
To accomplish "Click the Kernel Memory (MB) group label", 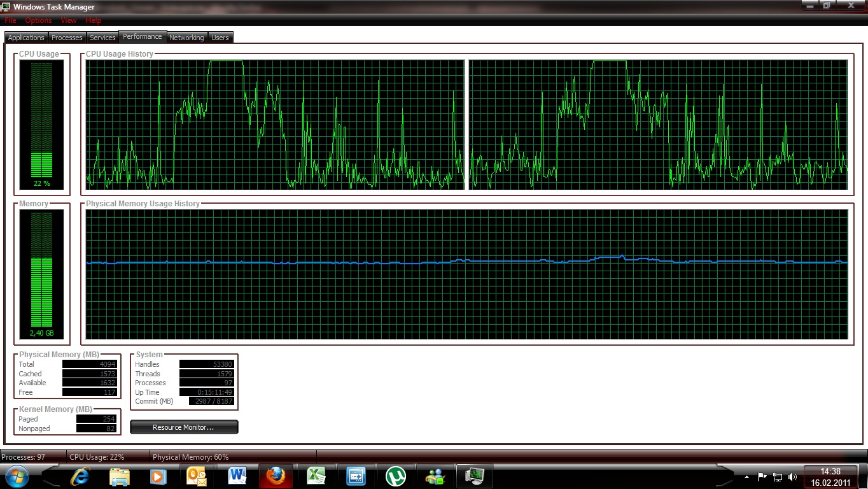I will click(56, 409).
